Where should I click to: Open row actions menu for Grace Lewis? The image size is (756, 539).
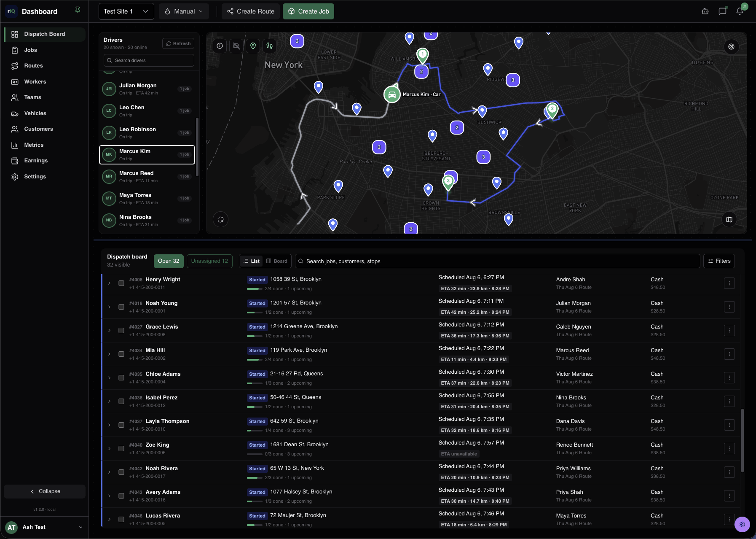pyautogui.click(x=729, y=331)
